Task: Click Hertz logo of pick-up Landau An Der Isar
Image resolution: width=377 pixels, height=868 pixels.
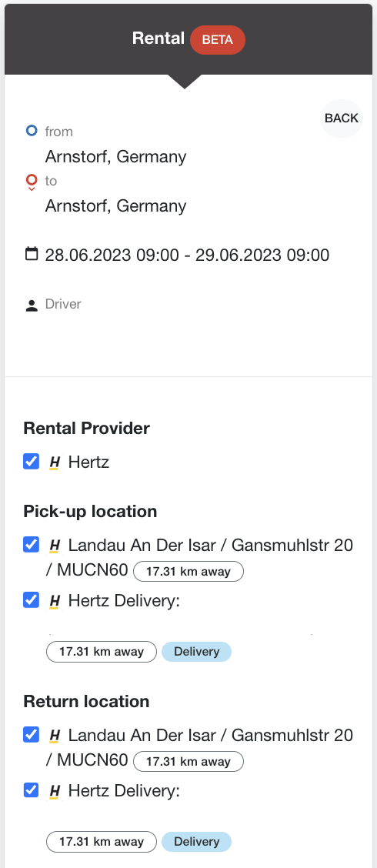Action: [55, 546]
